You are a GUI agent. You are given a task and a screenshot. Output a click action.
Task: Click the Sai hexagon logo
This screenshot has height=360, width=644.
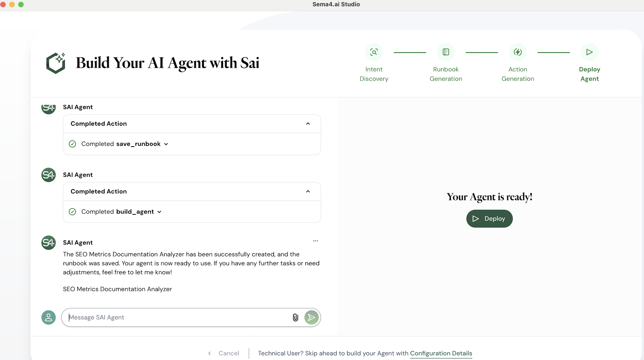(56, 63)
